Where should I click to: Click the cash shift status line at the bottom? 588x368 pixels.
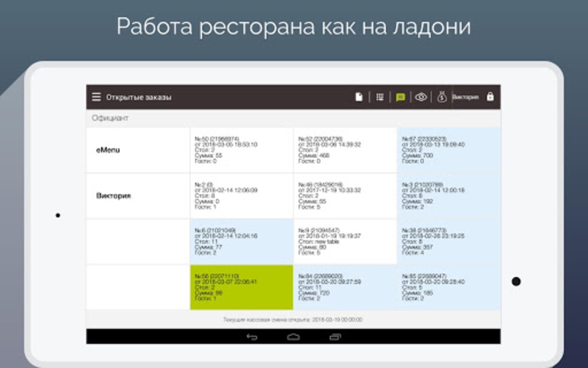click(293, 320)
